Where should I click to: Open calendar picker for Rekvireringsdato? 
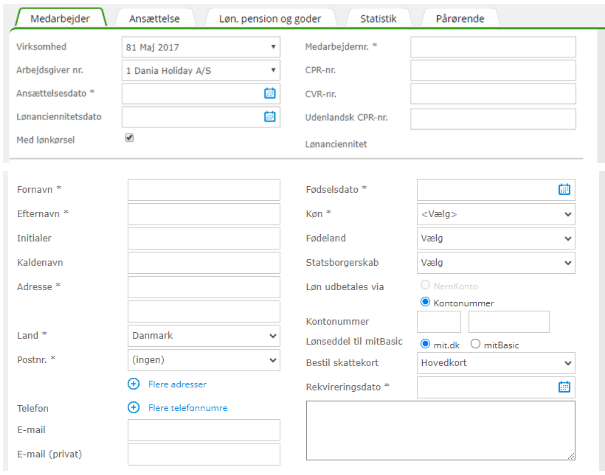coord(564,387)
